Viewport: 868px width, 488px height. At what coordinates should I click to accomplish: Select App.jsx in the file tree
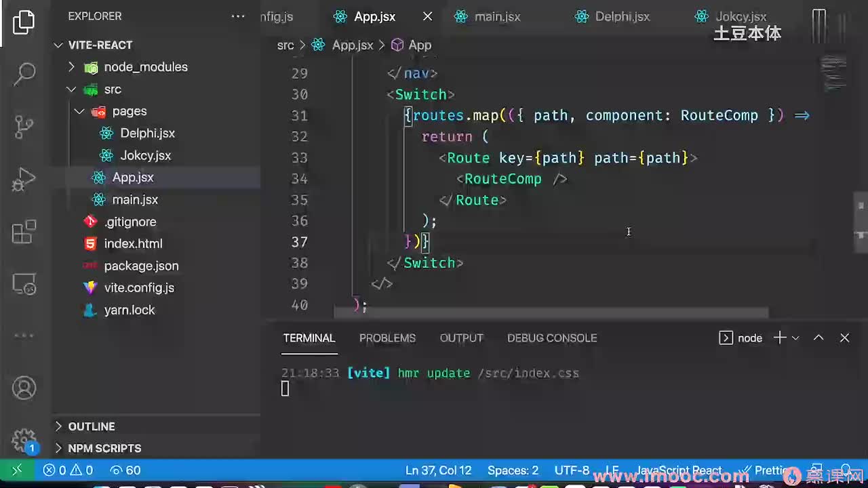point(156,178)
